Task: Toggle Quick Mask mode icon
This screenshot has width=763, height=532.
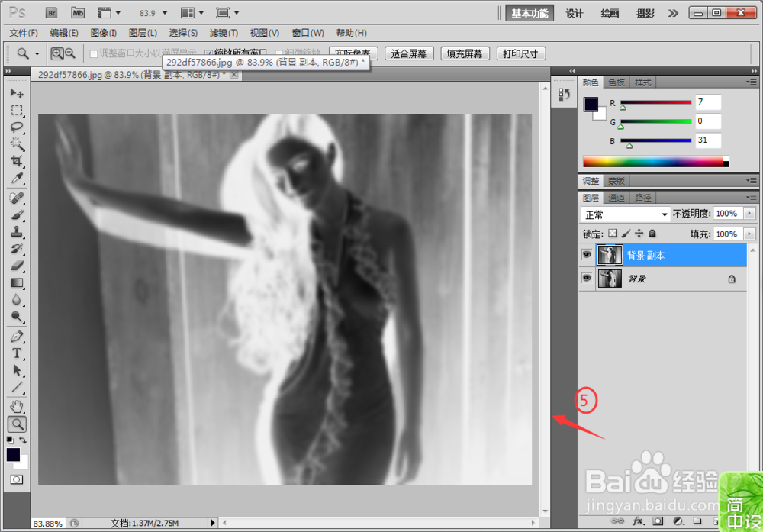Action: click(x=17, y=479)
